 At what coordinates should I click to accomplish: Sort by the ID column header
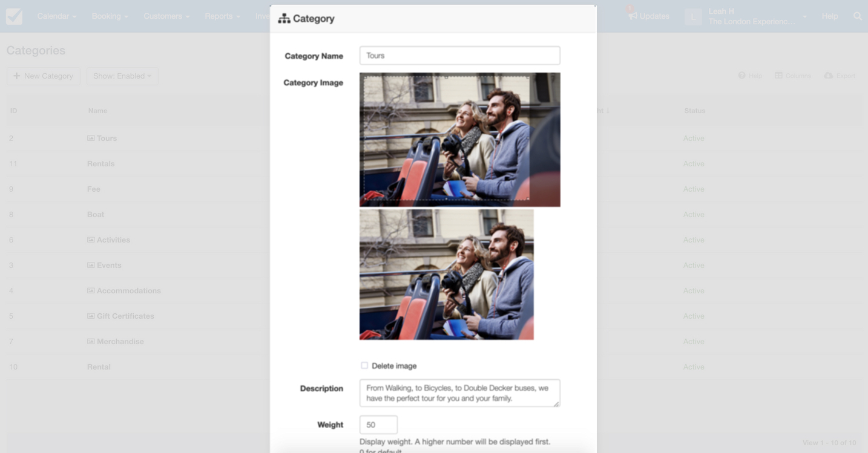point(13,111)
